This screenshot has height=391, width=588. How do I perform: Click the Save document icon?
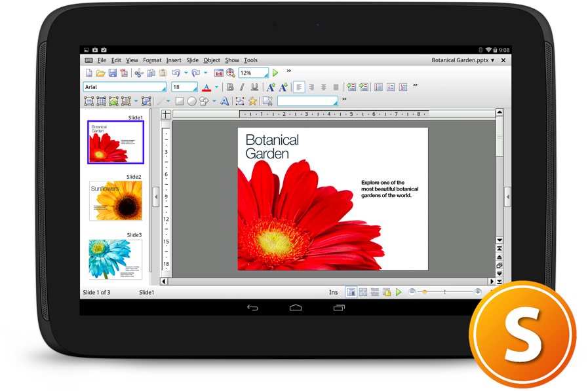tap(112, 73)
